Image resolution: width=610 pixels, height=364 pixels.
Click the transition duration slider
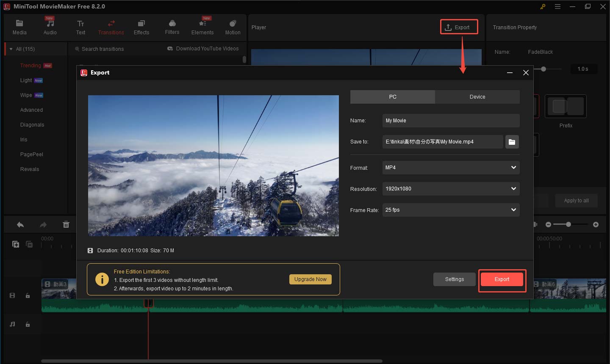click(x=547, y=69)
